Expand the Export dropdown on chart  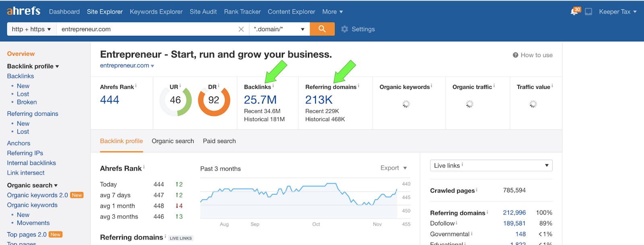pos(394,168)
